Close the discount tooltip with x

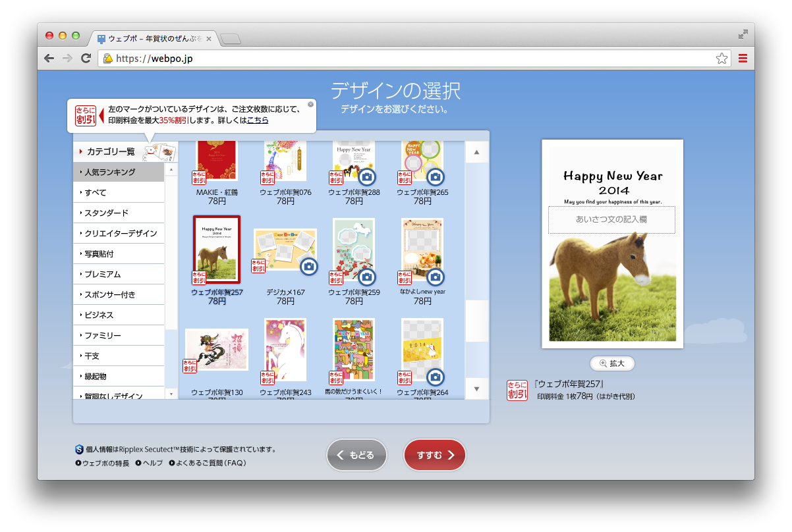310,104
